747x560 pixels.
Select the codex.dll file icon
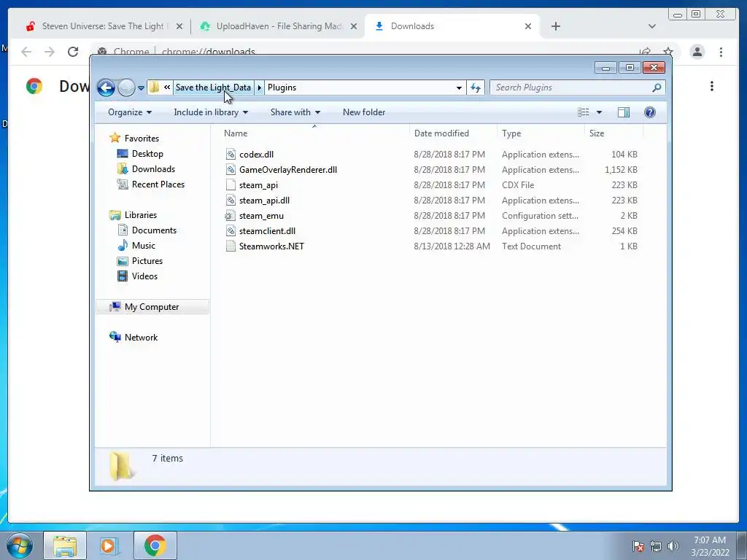(231, 155)
